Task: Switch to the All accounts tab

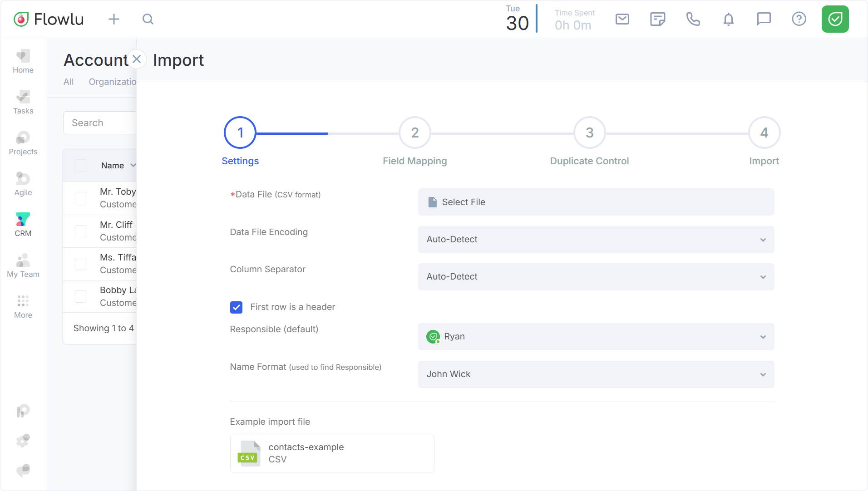Action: (x=69, y=82)
